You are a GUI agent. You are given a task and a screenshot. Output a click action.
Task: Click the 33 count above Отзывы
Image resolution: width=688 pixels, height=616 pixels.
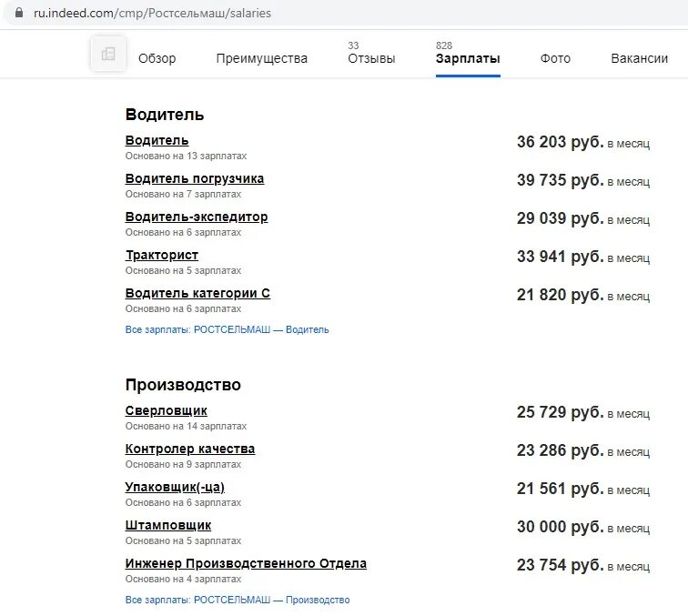coord(353,45)
